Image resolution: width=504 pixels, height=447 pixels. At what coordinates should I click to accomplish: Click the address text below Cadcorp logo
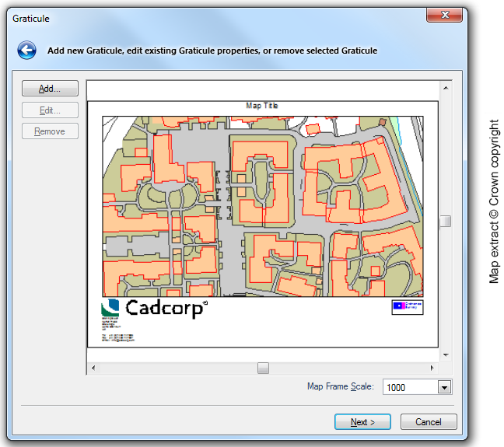click(117, 332)
